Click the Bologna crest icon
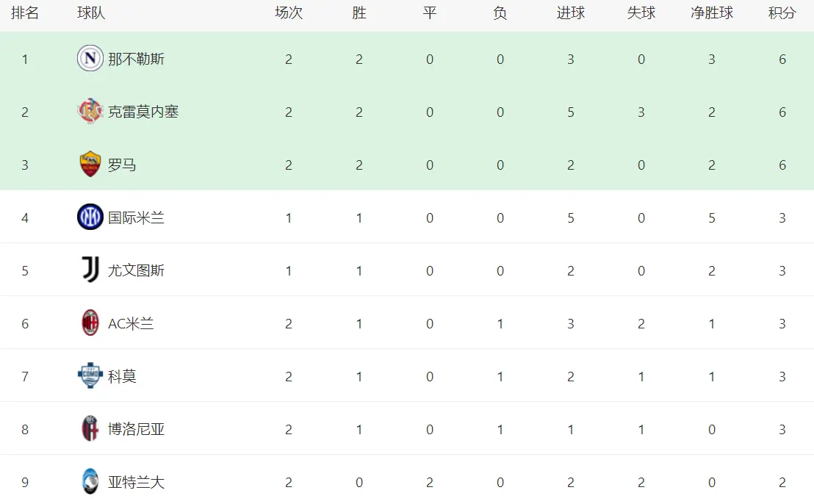The width and height of the screenshot is (814, 504). (90, 429)
